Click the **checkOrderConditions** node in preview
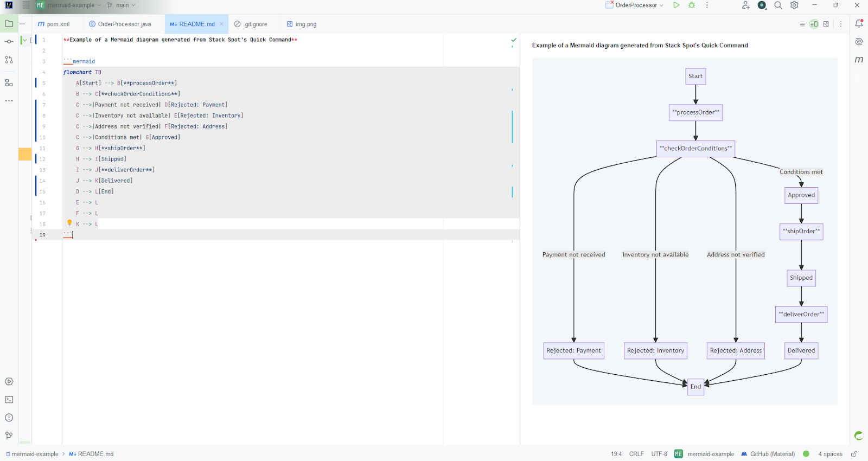This screenshot has width=868, height=461. click(x=695, y=149)
